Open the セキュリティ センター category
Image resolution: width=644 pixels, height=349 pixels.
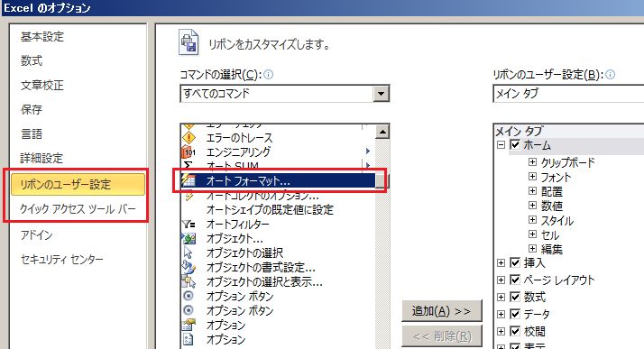point(62,259)
